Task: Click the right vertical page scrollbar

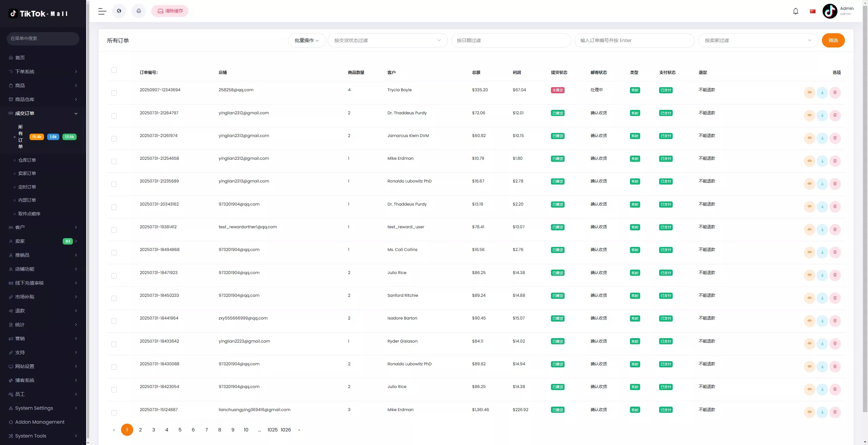Action: (x=865, y=204)
